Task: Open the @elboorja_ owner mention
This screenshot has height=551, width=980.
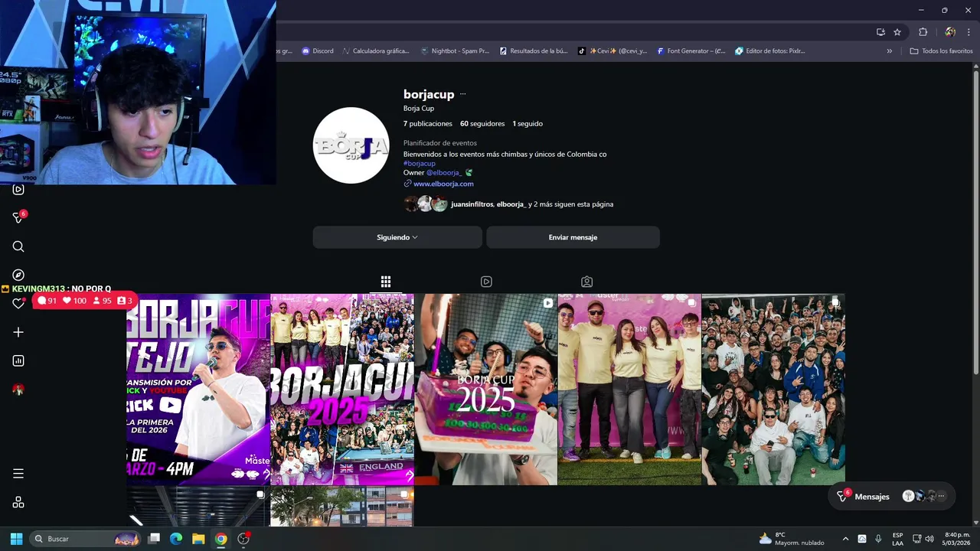Action: click(x=443, y=173)
